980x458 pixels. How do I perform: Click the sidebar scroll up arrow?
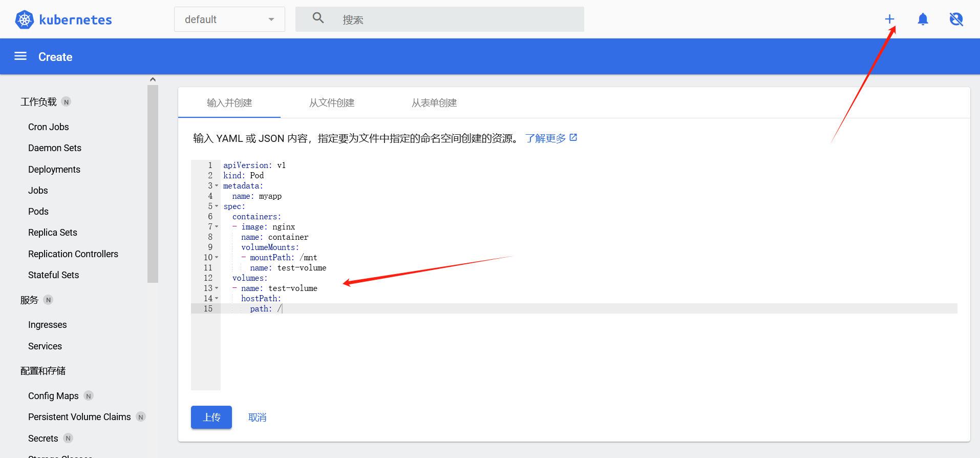(153, 79)
